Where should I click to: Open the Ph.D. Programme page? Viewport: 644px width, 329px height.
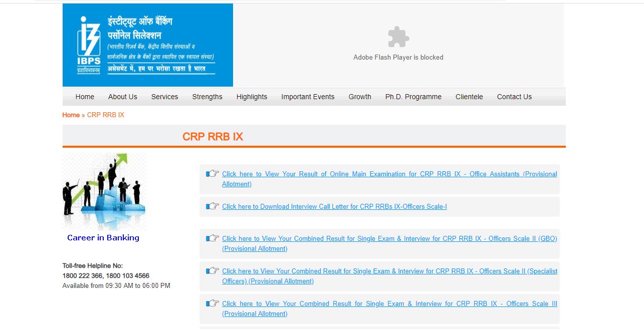click(413, 97)
